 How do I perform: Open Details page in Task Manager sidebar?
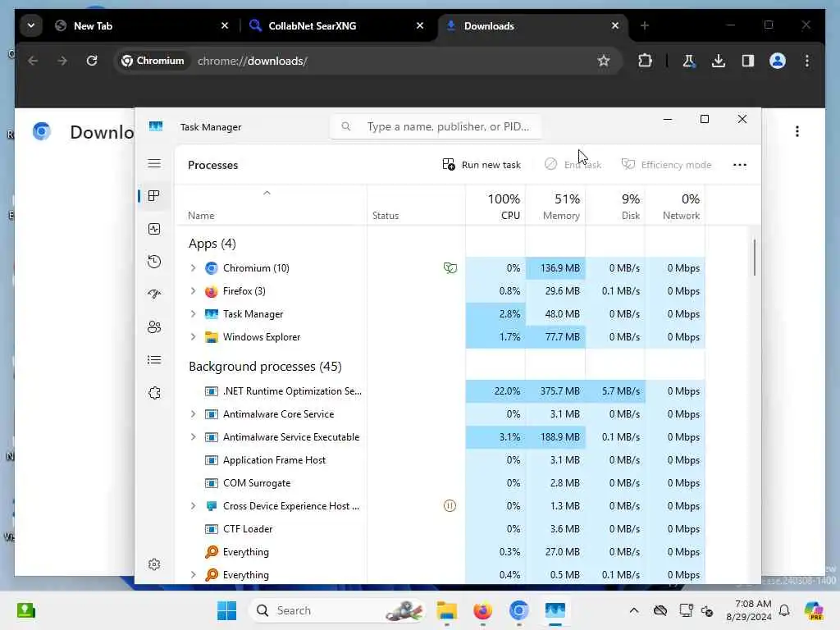(x=154, y=360)
